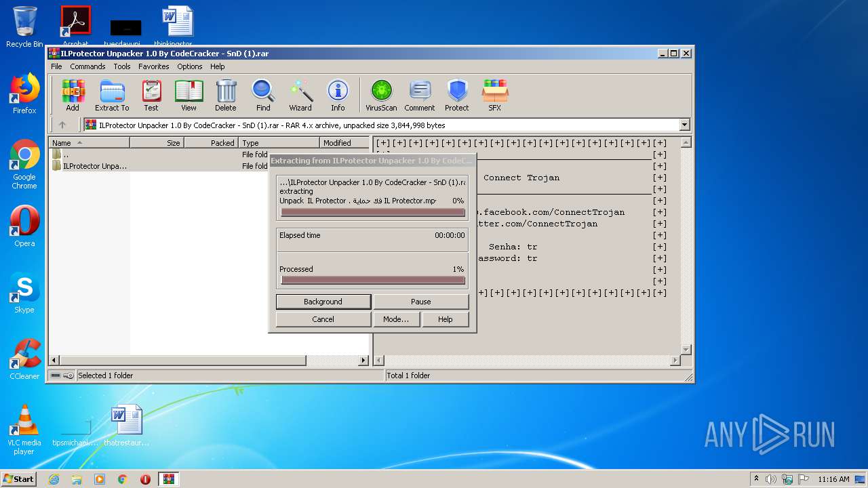Open the Options menu
The image size is (868, 488).
[190, 66]
